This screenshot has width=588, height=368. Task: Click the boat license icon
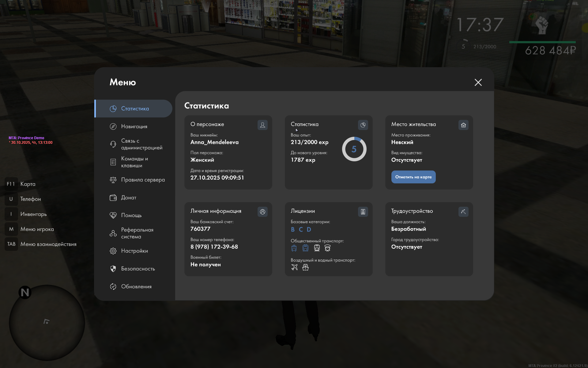305,267
